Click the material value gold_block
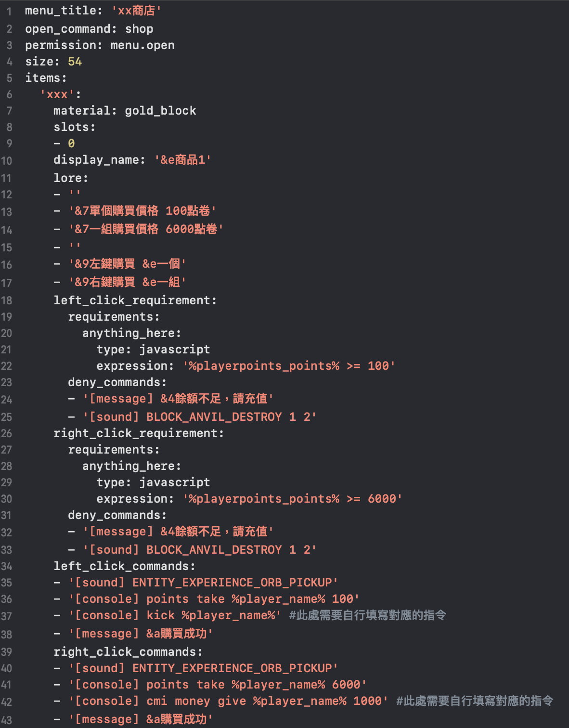This screenshot has width=569, height=728. click(160, 111)
